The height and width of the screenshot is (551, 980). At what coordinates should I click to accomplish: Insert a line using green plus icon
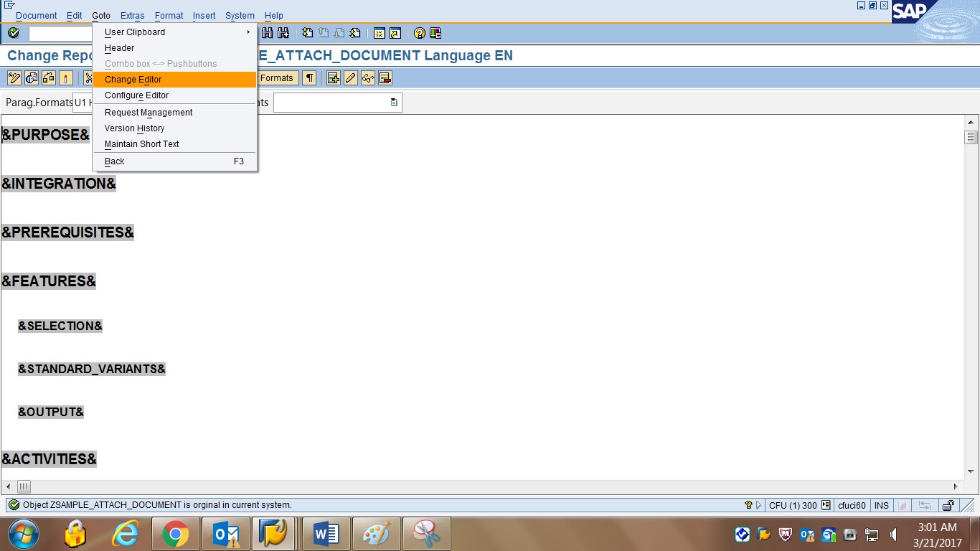coord(333,78)
